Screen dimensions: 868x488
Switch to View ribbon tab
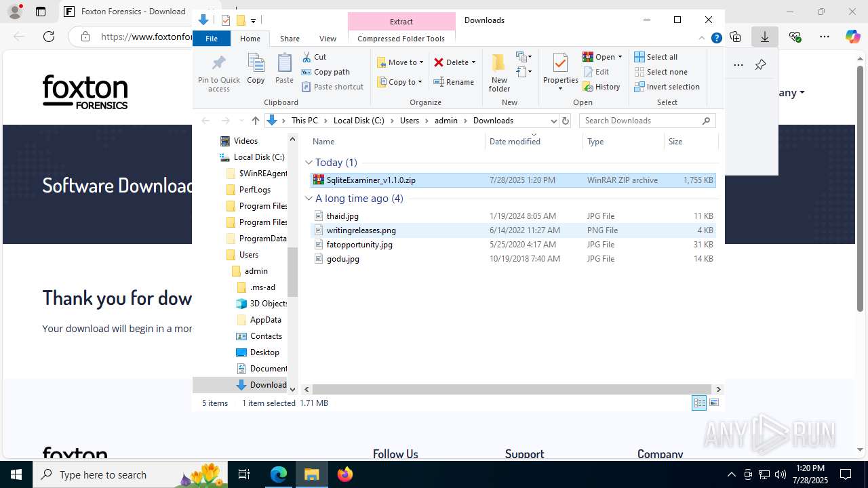click(328, 39)
